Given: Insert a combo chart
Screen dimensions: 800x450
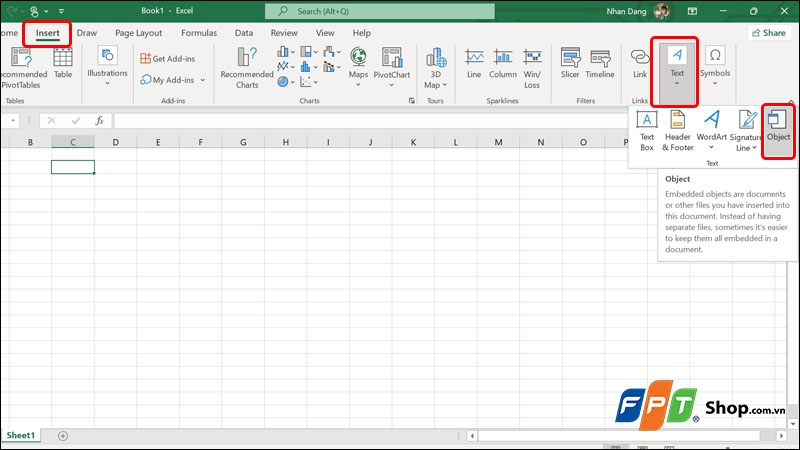Looking at the screenshot, I should coord(332,66).
